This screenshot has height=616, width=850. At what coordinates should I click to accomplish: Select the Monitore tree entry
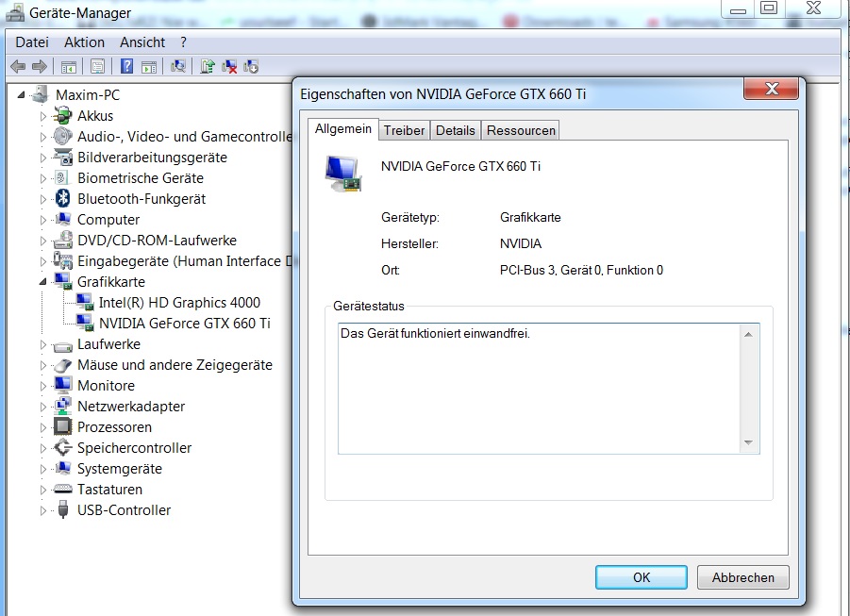coord(106,386)
